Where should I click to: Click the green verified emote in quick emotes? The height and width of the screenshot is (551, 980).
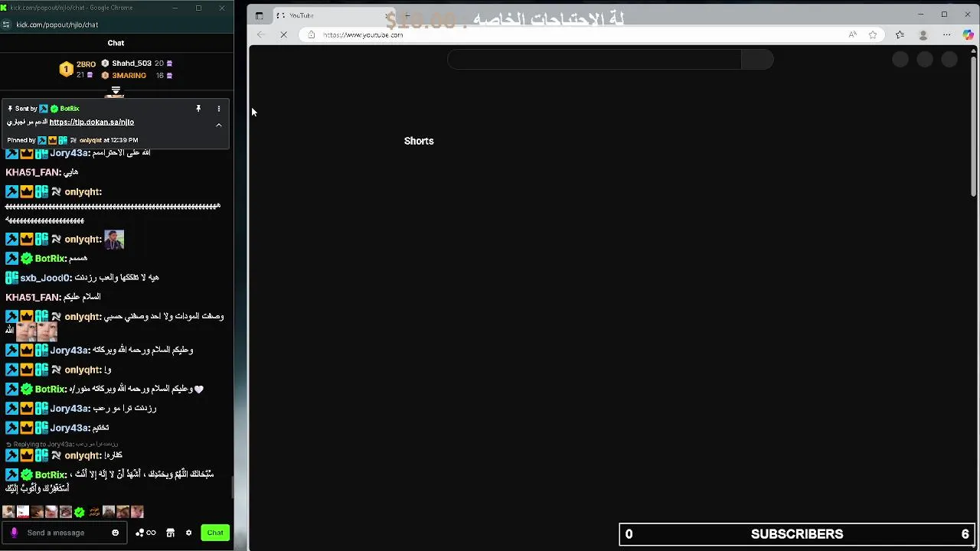80,512
